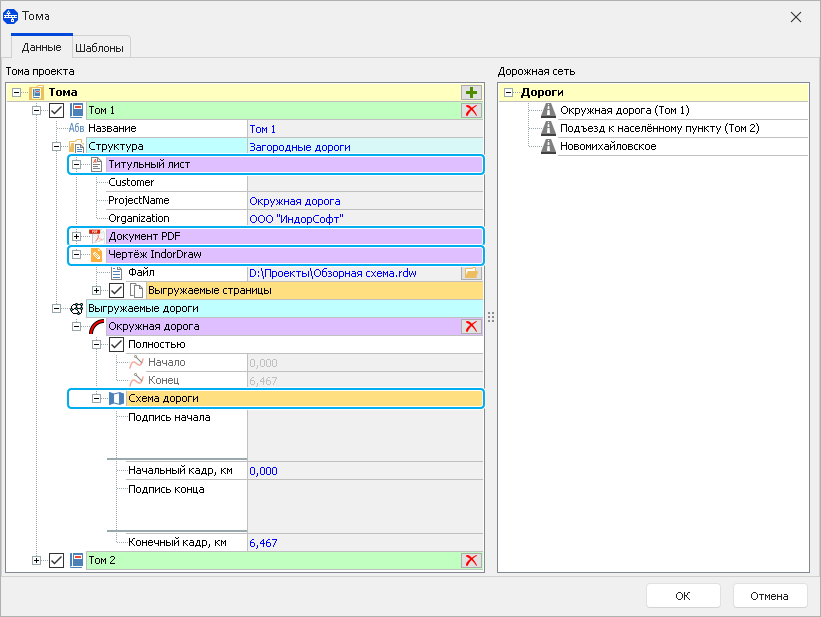Collapse the Чертёж IndorDraw node

click(x=76, y=255)
